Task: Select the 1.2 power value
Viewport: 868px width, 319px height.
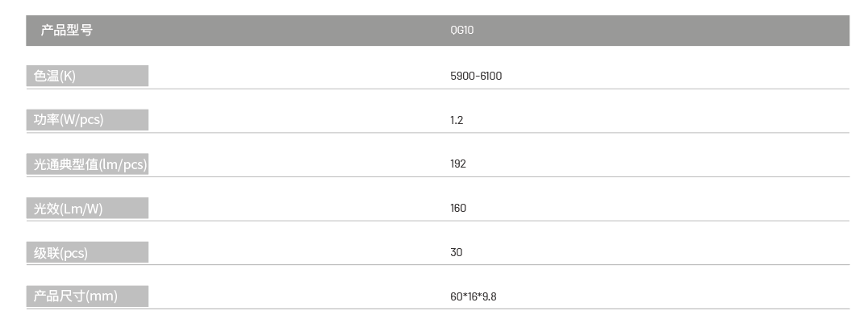Action: 457,120
